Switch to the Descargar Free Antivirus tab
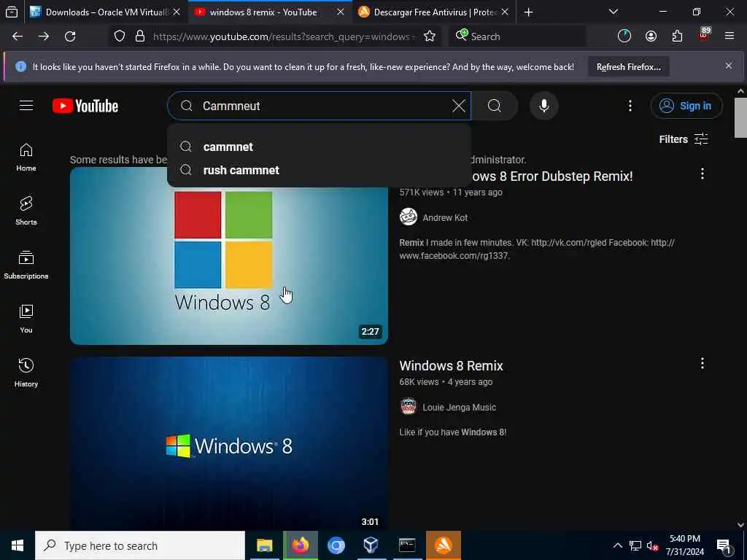 tap(433, 12)
